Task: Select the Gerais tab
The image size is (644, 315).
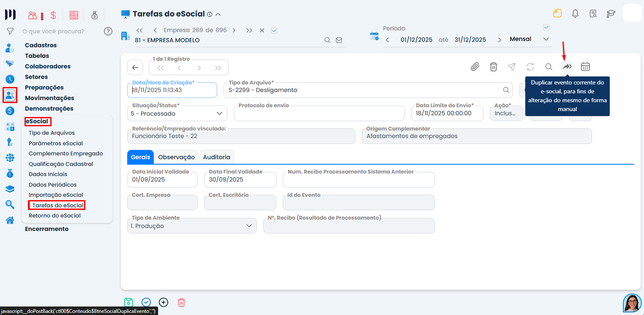Action: pyautogui.click(x=140, y=157)
